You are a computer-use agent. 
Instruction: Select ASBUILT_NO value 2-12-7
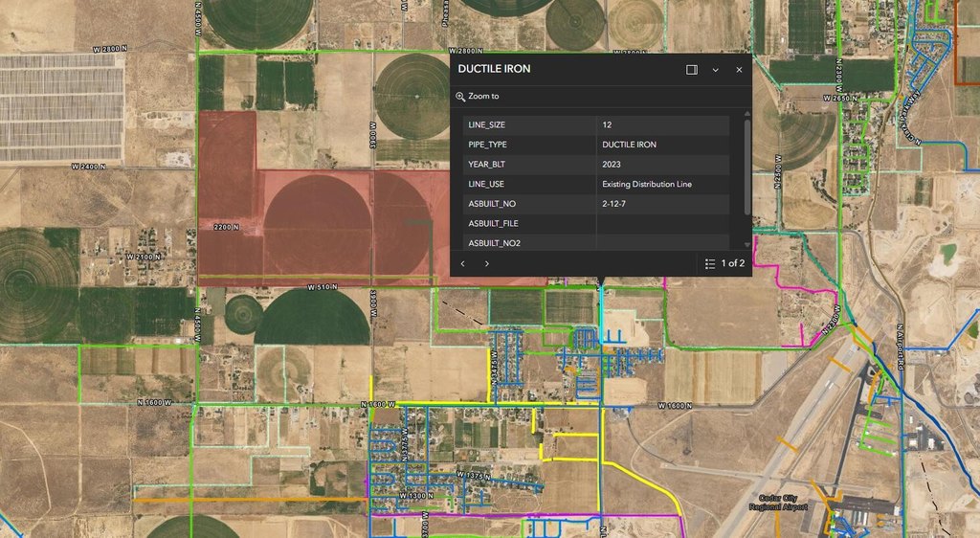(x=613, y=204)
